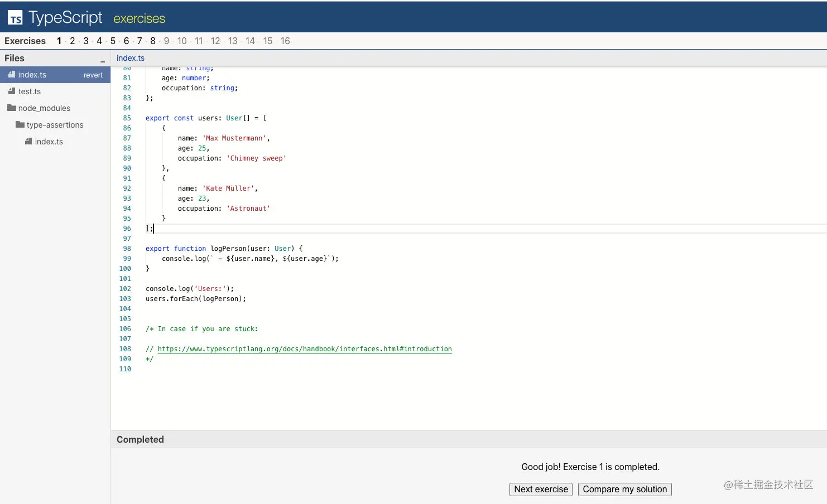Viewport: 827px width, 504px height.
Task: Click 'occupation: string;' on line 82
Action: 200,88
